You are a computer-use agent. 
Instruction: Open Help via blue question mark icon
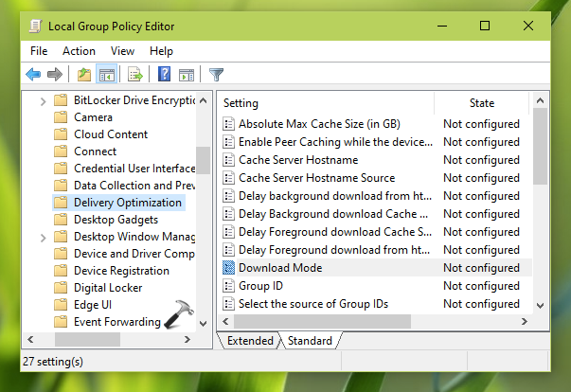pos(164,74)
